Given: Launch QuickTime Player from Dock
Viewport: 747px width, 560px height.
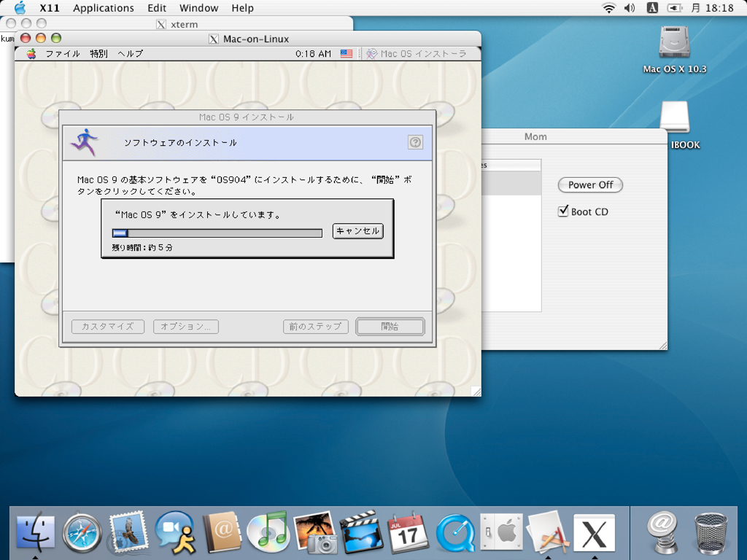Looking at the screenshot, I should 455,533.
